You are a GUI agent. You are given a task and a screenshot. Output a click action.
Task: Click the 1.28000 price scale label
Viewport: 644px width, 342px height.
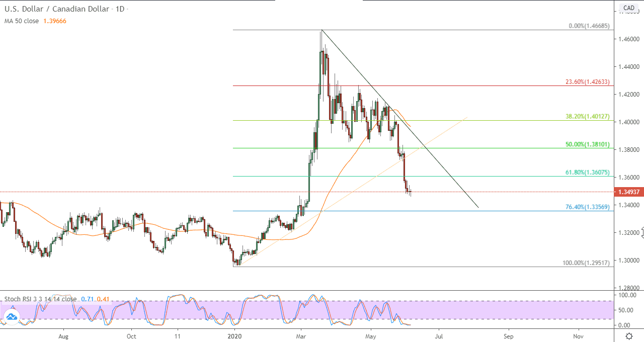629,288
